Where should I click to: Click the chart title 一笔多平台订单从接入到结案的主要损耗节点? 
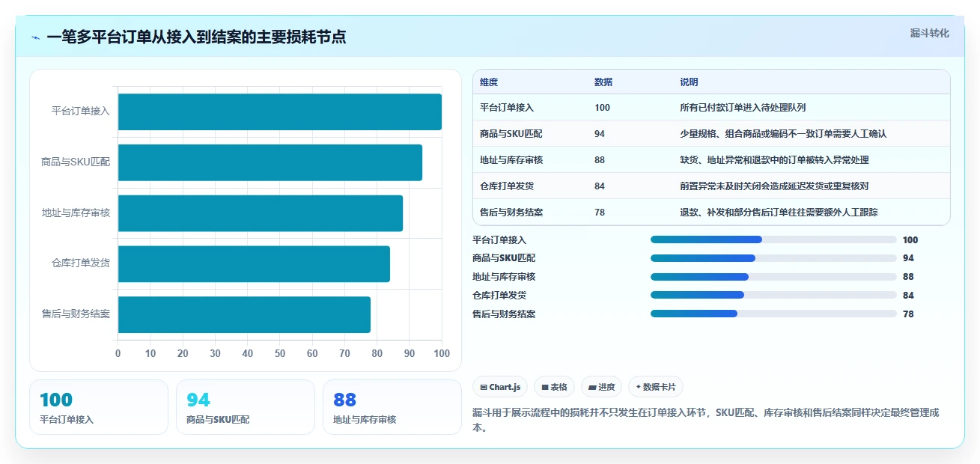click(196, 37)
